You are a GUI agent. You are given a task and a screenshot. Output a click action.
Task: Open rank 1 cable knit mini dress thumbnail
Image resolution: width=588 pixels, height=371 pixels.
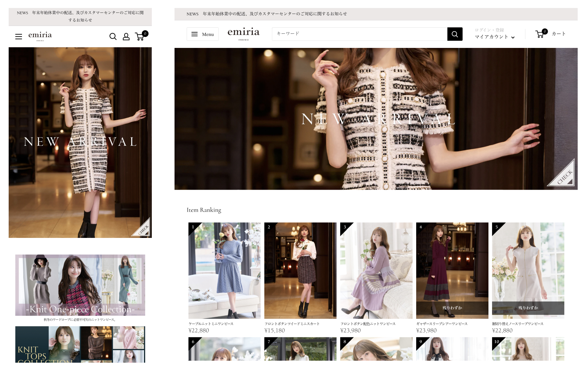click(x=224, y=270)
